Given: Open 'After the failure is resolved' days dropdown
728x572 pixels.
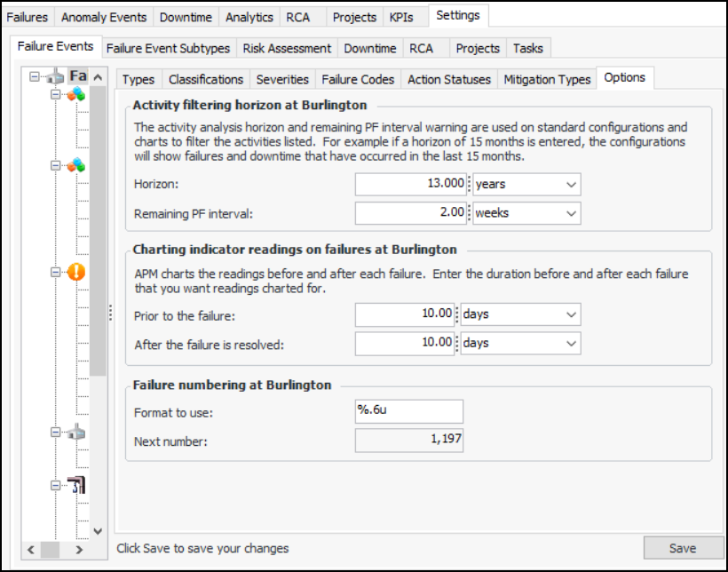Looking at the screenshot, I should (570, 343).
